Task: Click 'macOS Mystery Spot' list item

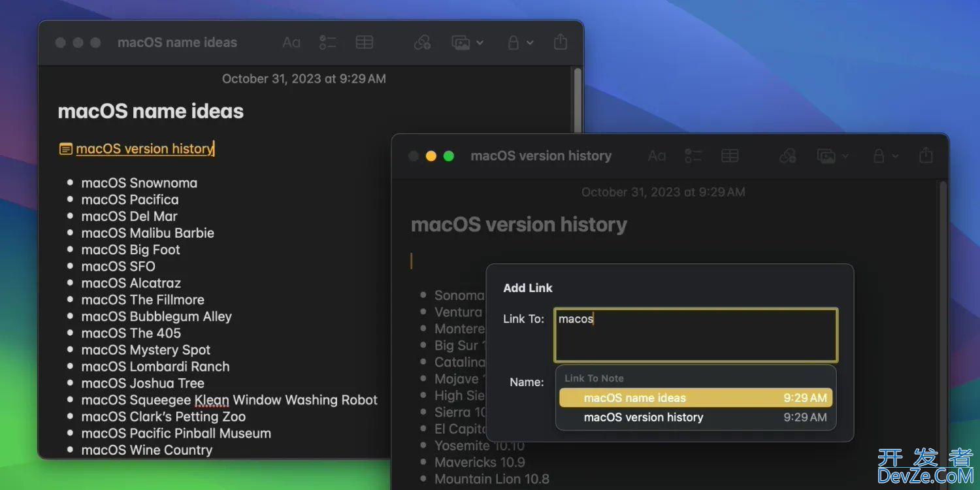Action: (x=146, y=350)
